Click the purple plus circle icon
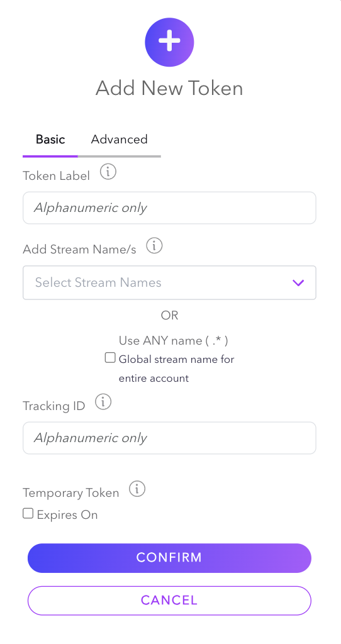 point(169,42)
